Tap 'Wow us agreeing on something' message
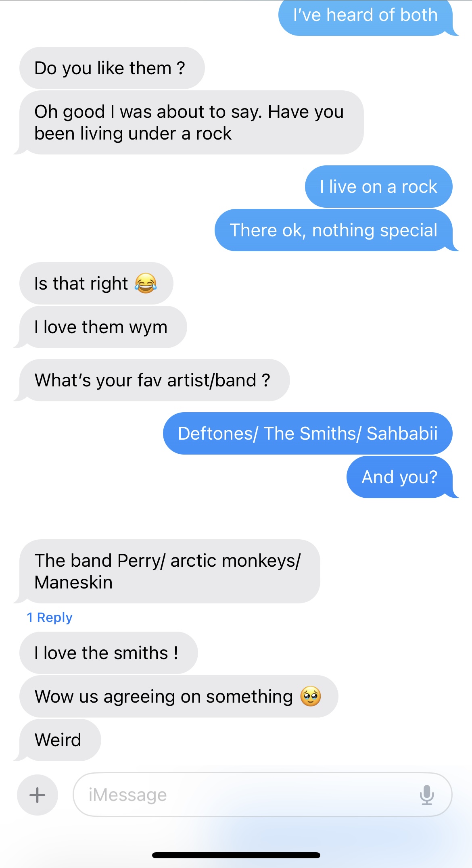472x868 pixels. [179, 697]
